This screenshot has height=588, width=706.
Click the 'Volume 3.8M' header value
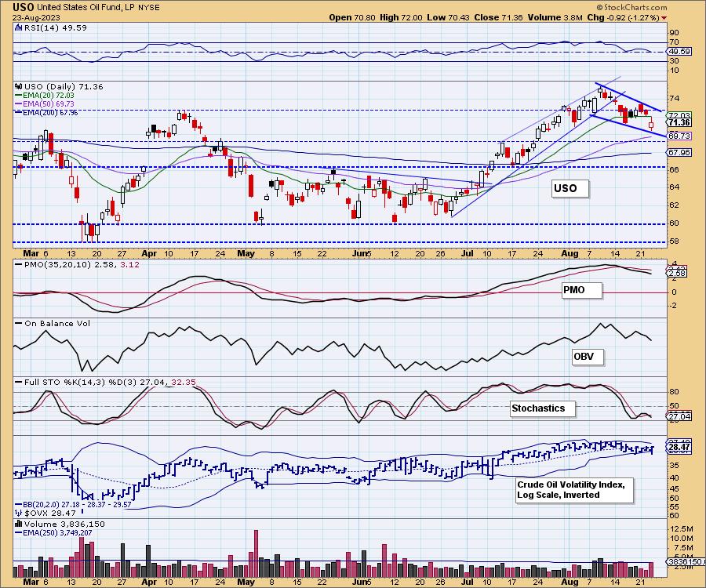click(555, 17)
